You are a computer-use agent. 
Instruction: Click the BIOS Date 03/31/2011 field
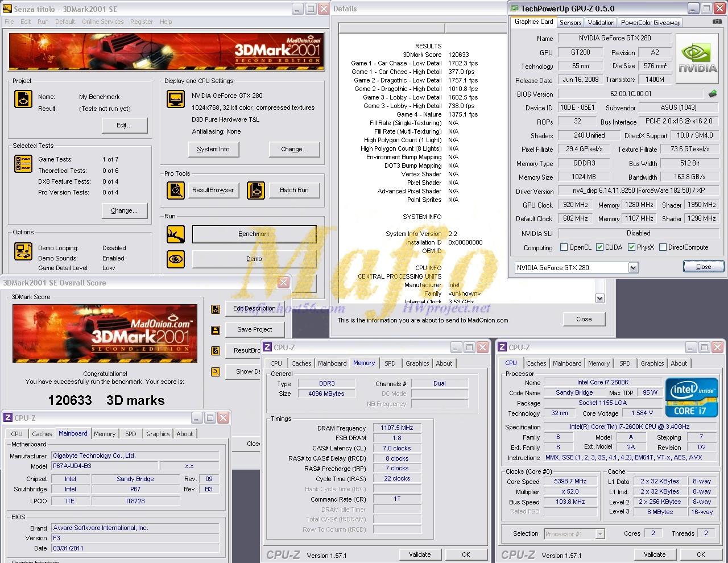(135, 549)
